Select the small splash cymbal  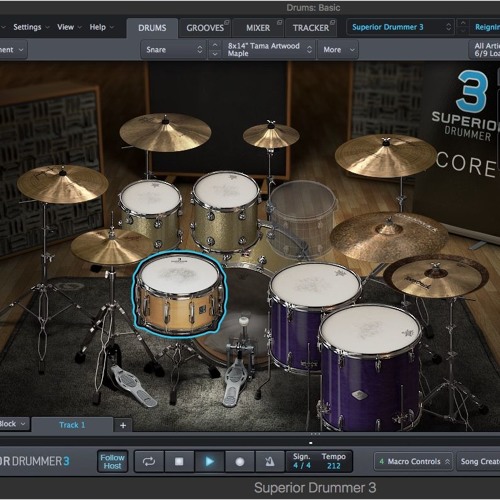(271, 135)
